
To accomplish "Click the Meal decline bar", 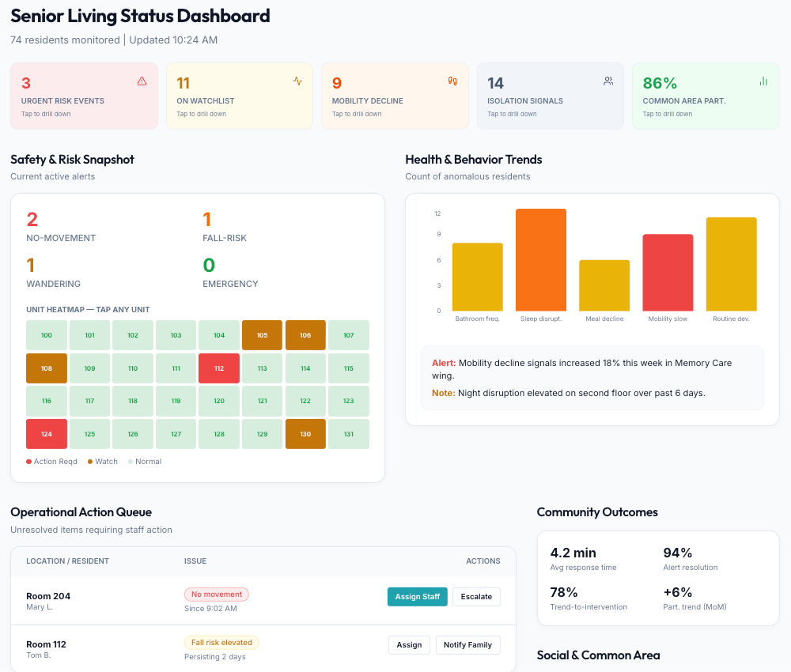I will [604, 285].
